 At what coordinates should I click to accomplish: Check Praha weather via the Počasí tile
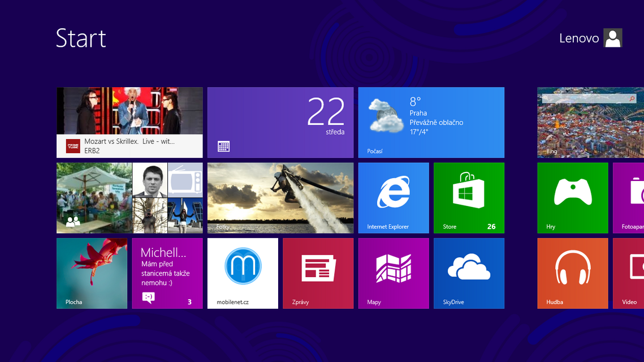click(431, 122)
